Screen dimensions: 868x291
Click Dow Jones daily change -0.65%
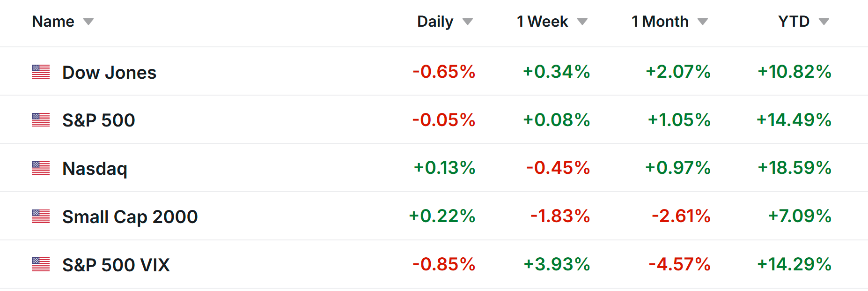[444, 72]
